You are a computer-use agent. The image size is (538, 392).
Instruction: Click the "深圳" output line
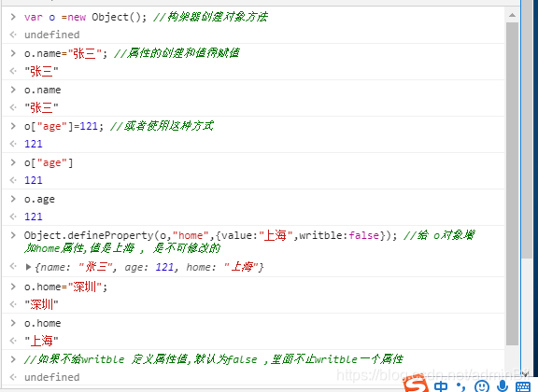41,304
